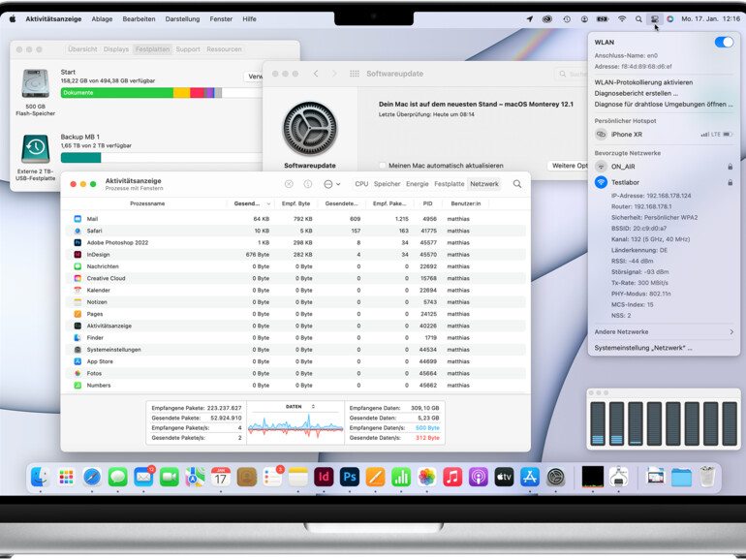The width and height of the screenshot is (746, 560).
Task: Open Systemeinstellung „Netzwerk“
Action: pyautogui.click(x=643, y=348)
